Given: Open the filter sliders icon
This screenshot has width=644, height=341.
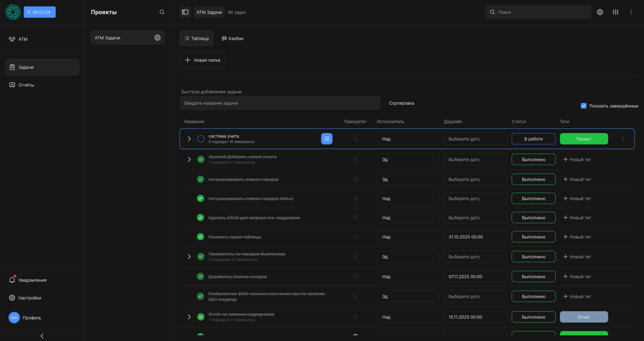Looking at the screenshot, I should pyautogui.click(x=616, y=12).
